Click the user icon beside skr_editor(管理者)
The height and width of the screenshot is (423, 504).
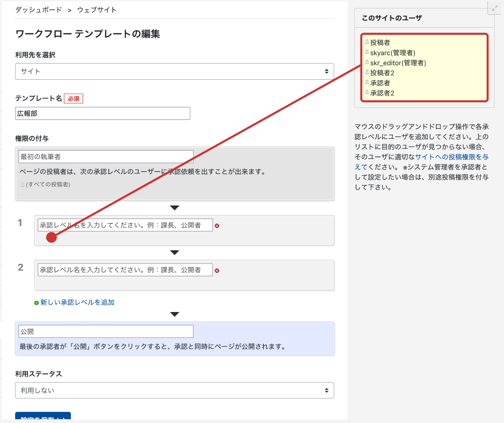click(x=367, y=62)
